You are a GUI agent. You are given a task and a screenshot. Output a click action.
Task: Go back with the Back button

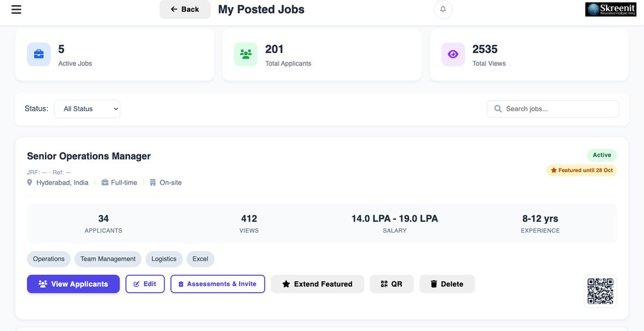click(185, 9)
